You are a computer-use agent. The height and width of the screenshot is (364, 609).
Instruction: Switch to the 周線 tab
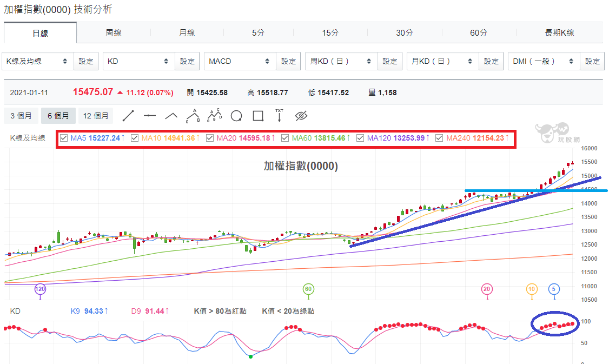(114, 33)
